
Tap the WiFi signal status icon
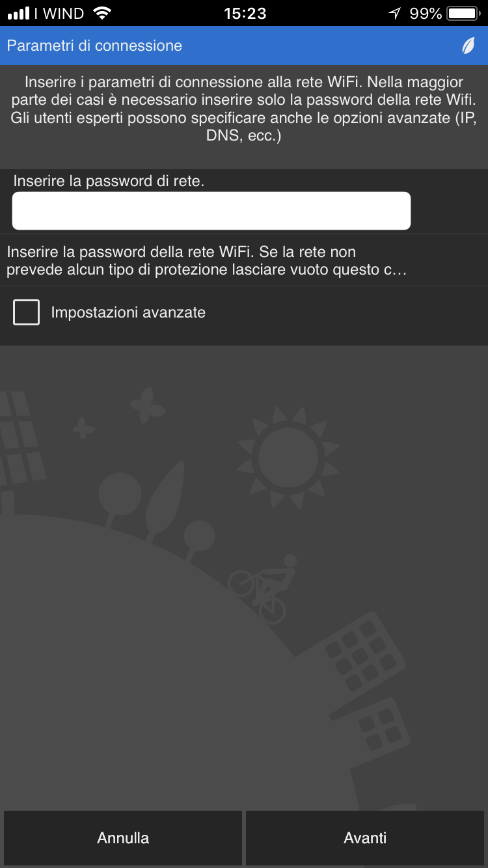[102, 13]
